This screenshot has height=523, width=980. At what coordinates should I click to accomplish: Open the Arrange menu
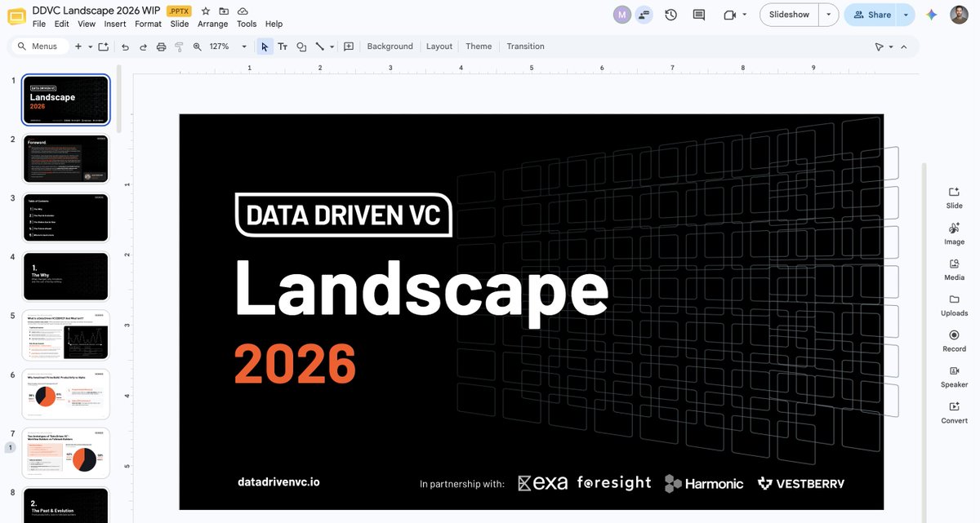coord(213,24)
